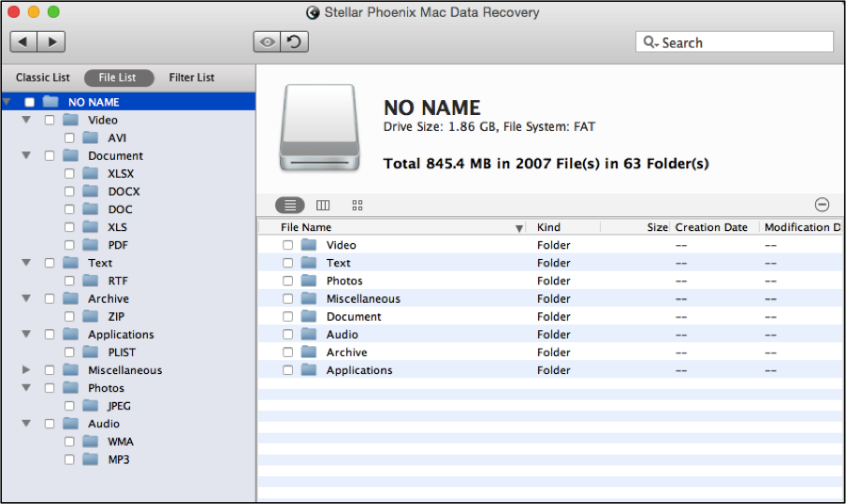Viewport: 846px width, 504px height.
Task: Click the AVI folder icon in tree
Action: [x=90, y=137]
